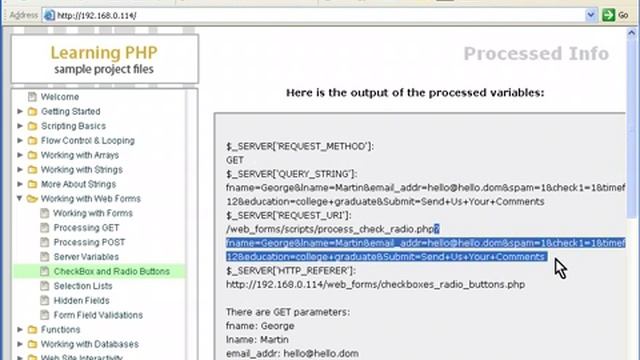Screen dimensions: 640x360
Task: Click the 'fname: George' line
Action: pos(260,326)
